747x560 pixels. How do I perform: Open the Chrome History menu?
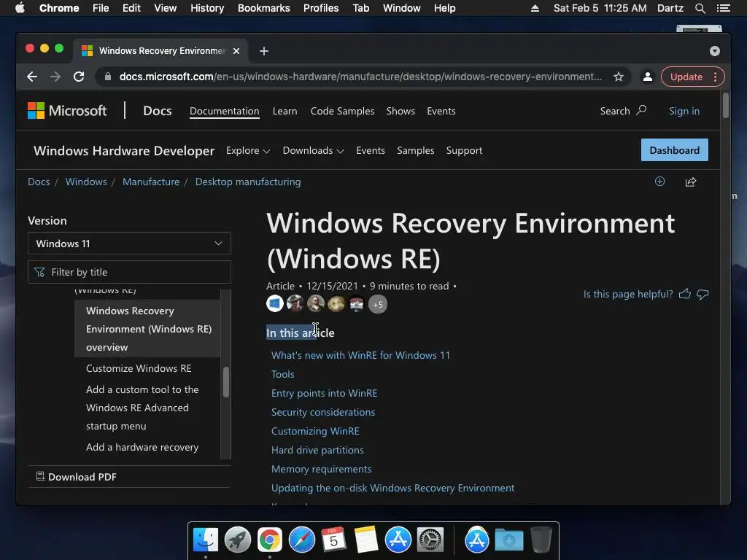point(207,8)
